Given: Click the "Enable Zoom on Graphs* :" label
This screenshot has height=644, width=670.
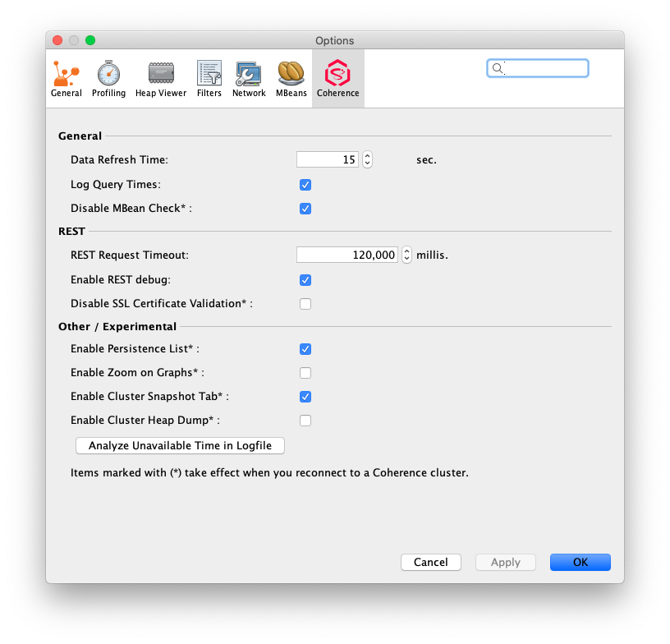Looking at the screenshot, I should click(138, 373).
